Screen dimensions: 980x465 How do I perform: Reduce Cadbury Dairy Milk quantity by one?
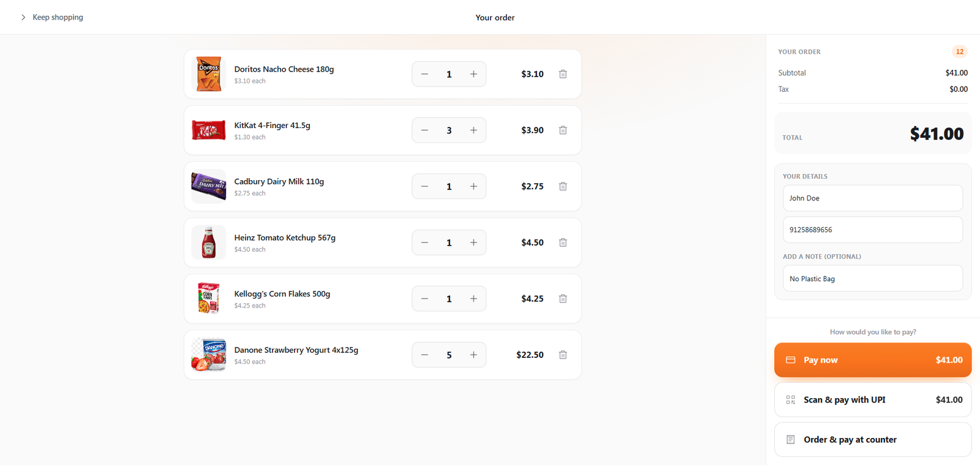point(424,186)
